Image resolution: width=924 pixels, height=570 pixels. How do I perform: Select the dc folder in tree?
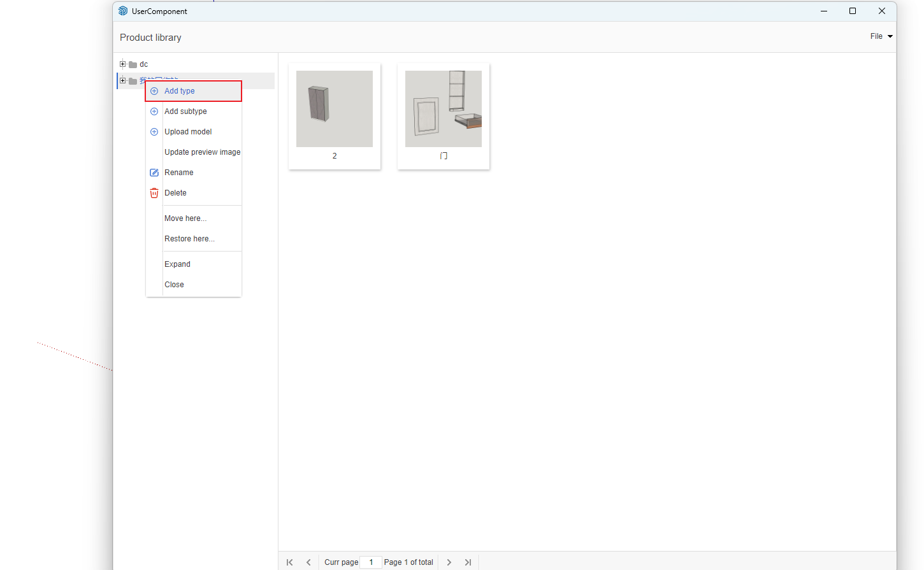click(143, 64)
